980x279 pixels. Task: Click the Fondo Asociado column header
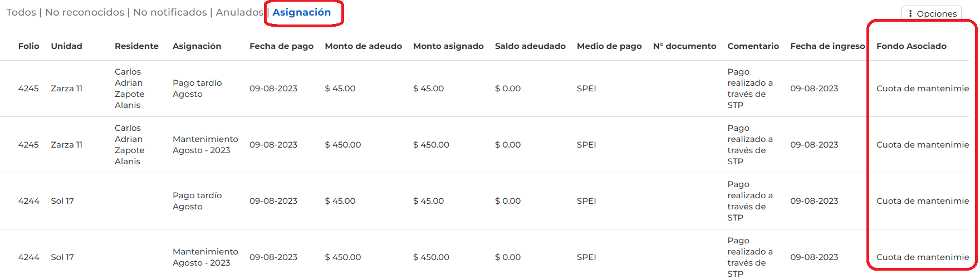click(911, 46)
